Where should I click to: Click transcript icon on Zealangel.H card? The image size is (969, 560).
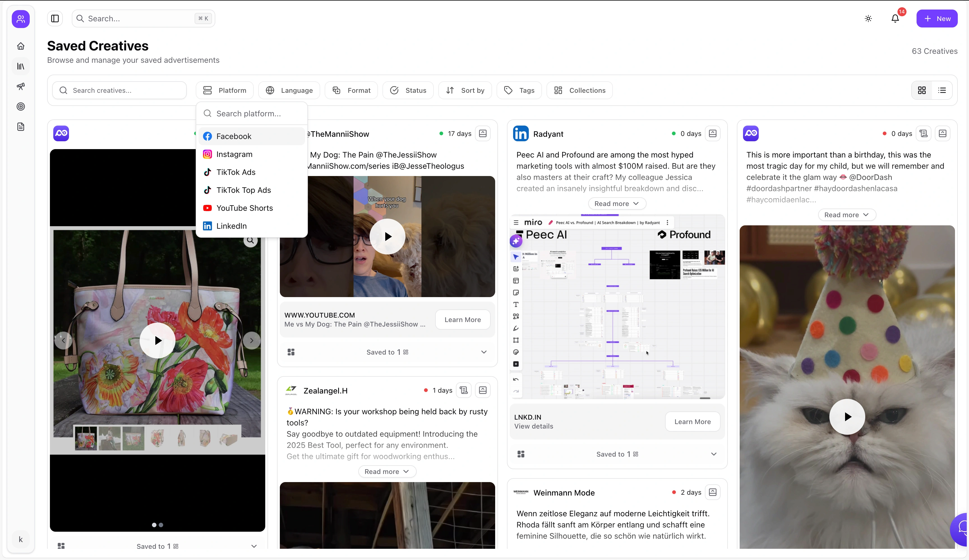click(x=464, y=390)
